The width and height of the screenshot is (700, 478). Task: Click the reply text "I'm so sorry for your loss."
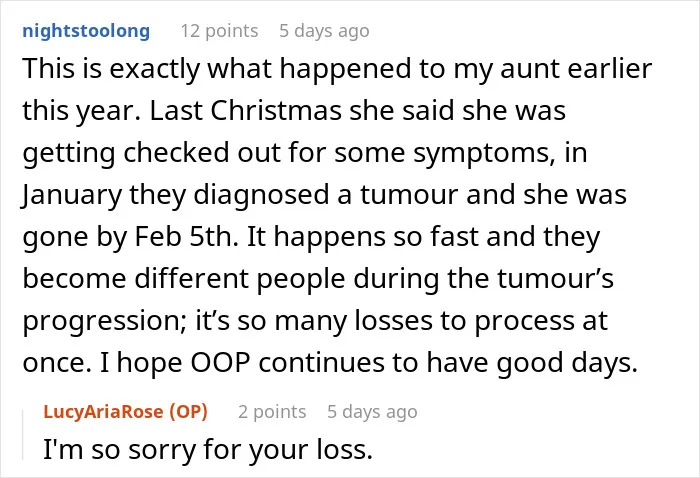pyautogui.click(x=208, y=449)
